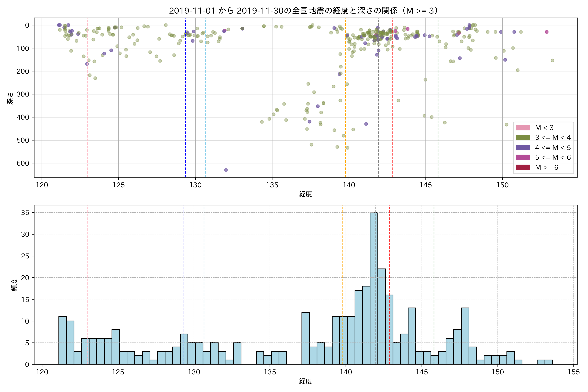Screen dimensions: 588x392
Task: Click the 155 tick label on histogram x-axis
Action: (573, 372)
